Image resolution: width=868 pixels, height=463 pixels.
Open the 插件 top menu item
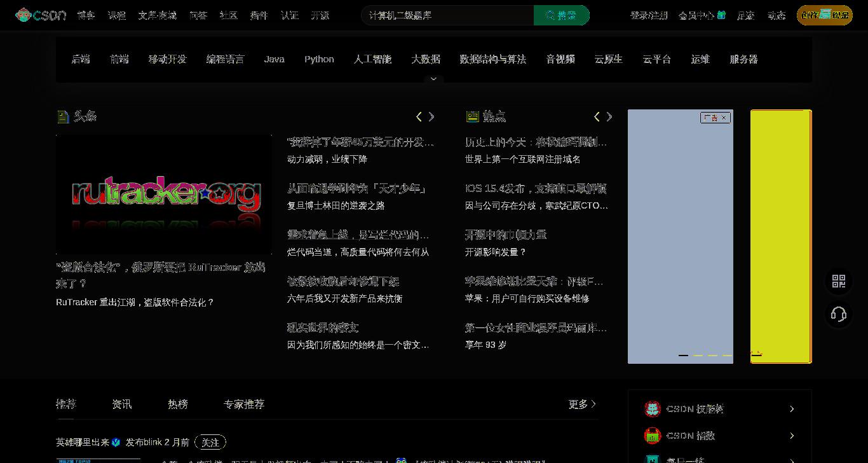pyautogui.click(x=259, y=15)
